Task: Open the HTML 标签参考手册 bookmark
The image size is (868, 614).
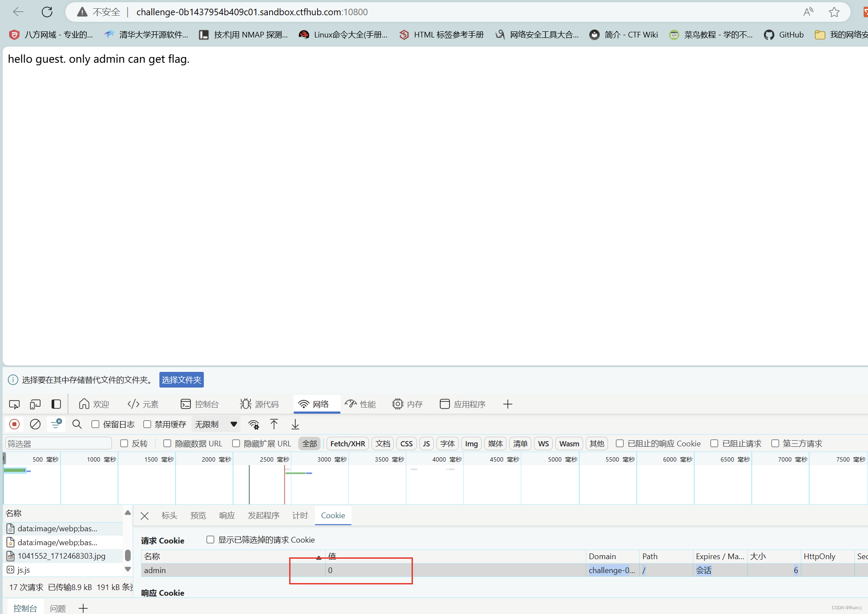Action: tap(441, 35)
